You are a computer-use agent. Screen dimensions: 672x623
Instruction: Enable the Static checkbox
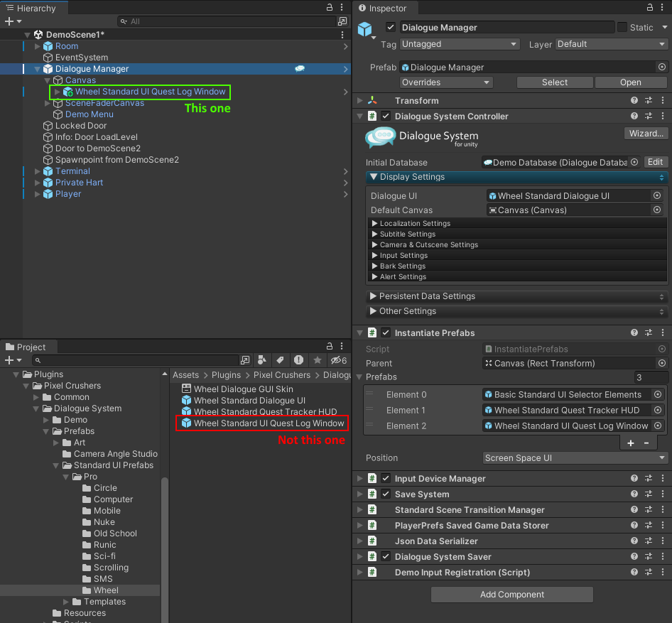click(x=622, y=28)
